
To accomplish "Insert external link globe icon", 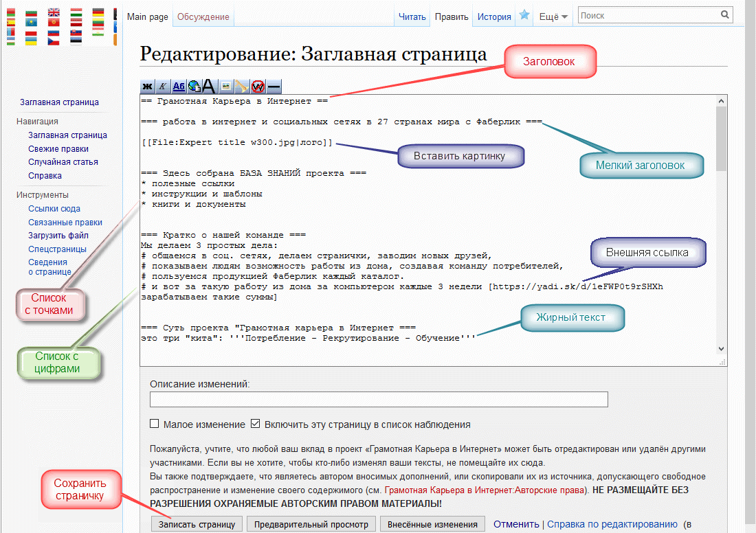I will click(x=194, y=87).
